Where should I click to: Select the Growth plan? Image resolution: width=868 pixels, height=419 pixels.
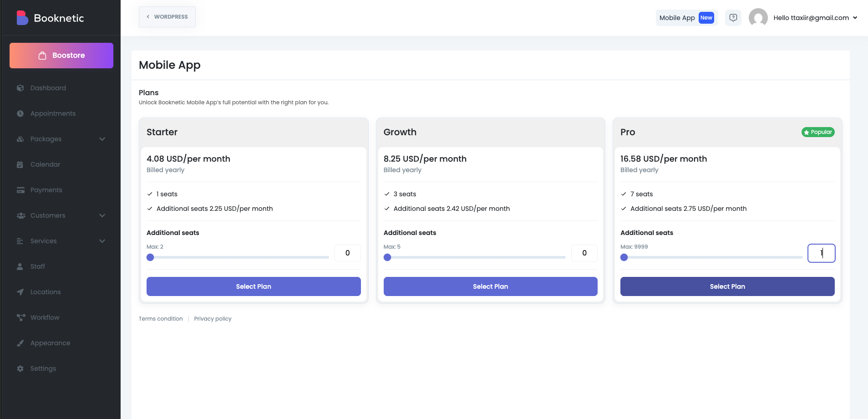click(x=490, y=286)
